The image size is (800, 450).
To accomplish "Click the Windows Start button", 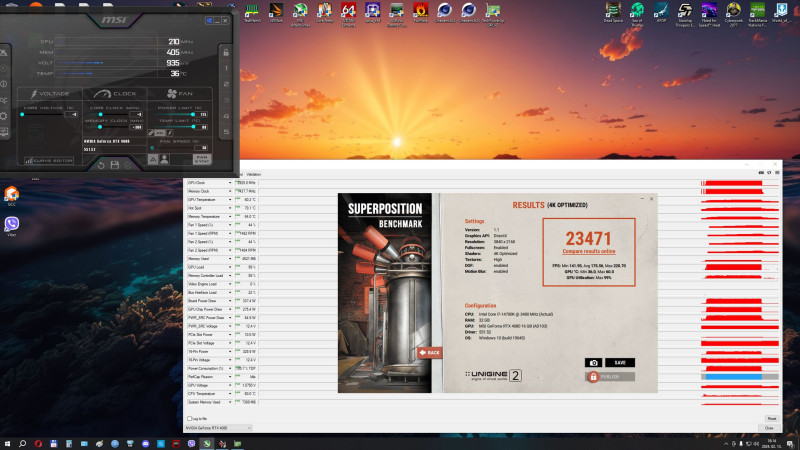I will pyautogui.click(x=7, y=444).
